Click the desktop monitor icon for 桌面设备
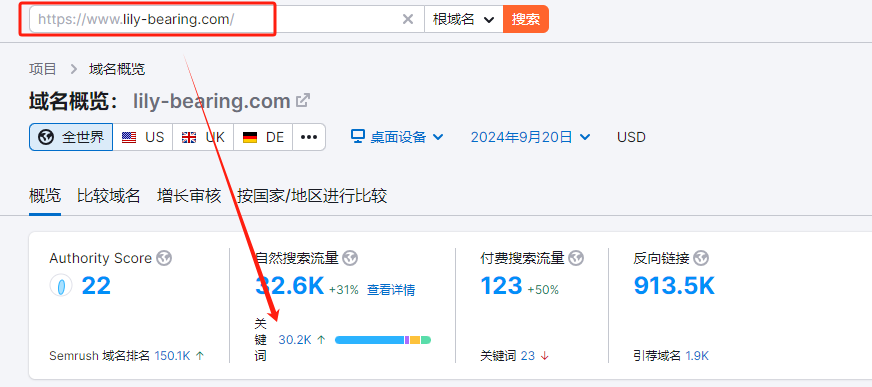 [358, 137]
